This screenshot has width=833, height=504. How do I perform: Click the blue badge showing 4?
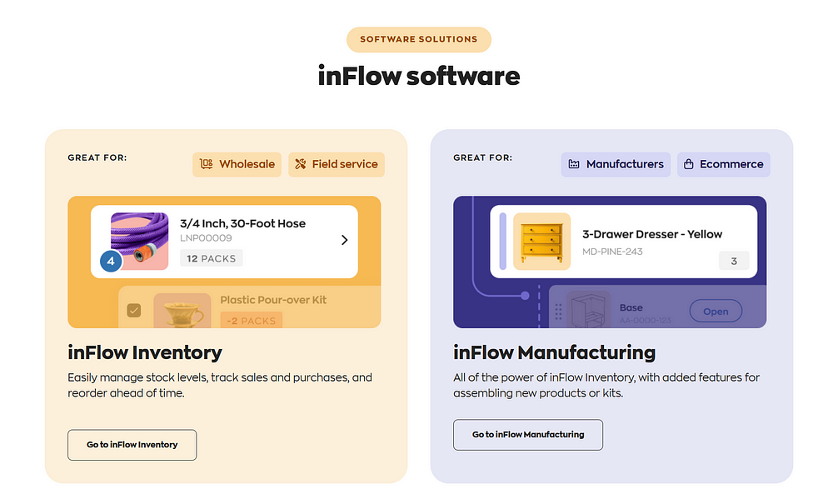point(111,261)
